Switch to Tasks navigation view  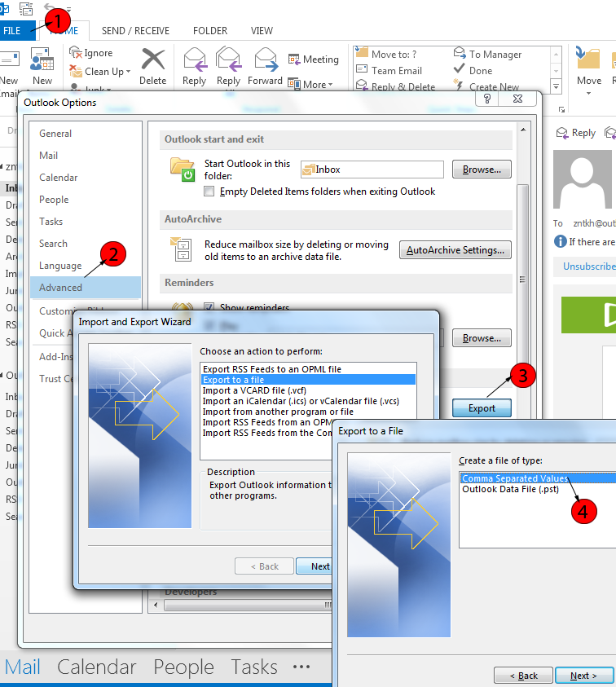pos(254,667)
